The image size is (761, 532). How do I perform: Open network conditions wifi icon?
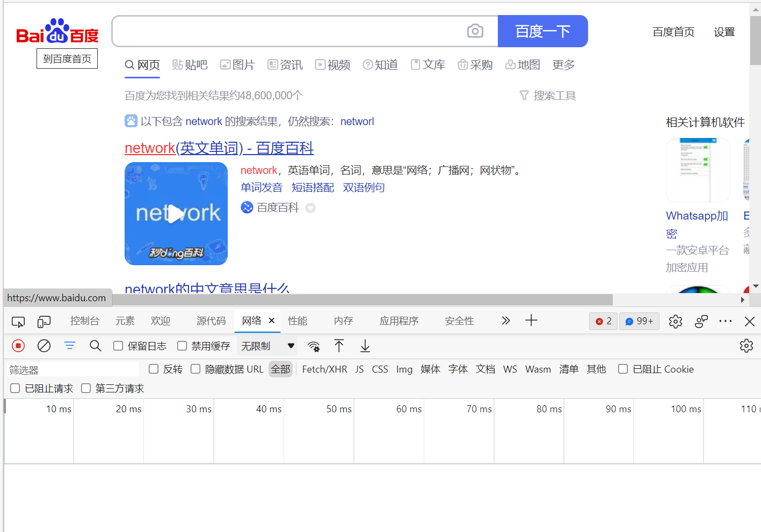point(314,346)
